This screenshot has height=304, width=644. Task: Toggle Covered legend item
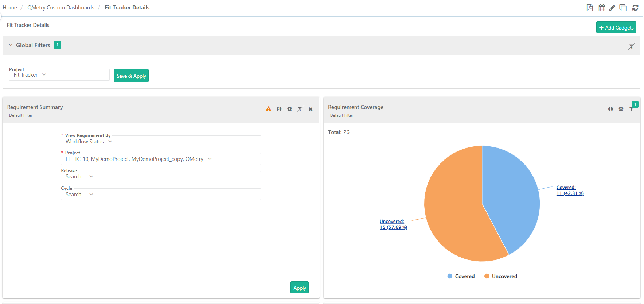click(461, 276)
